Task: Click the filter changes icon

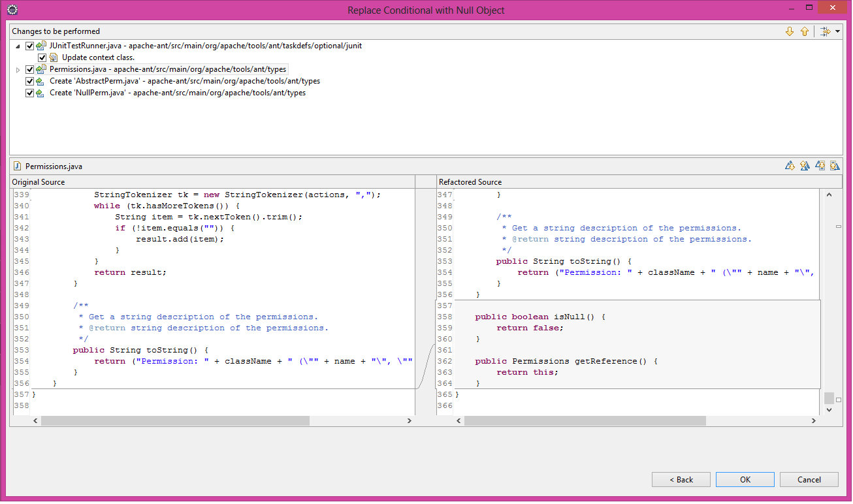Action: (x=825, y=31)
